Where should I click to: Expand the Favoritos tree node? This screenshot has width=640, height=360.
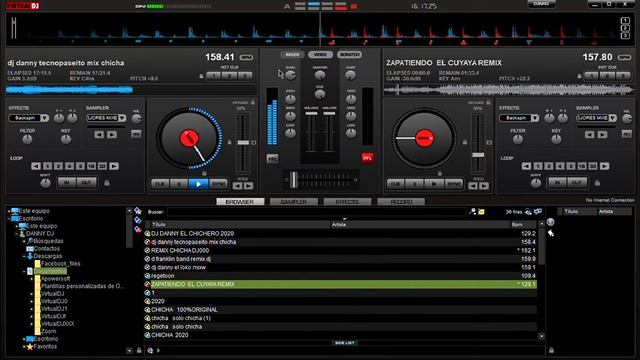point(24,347)
